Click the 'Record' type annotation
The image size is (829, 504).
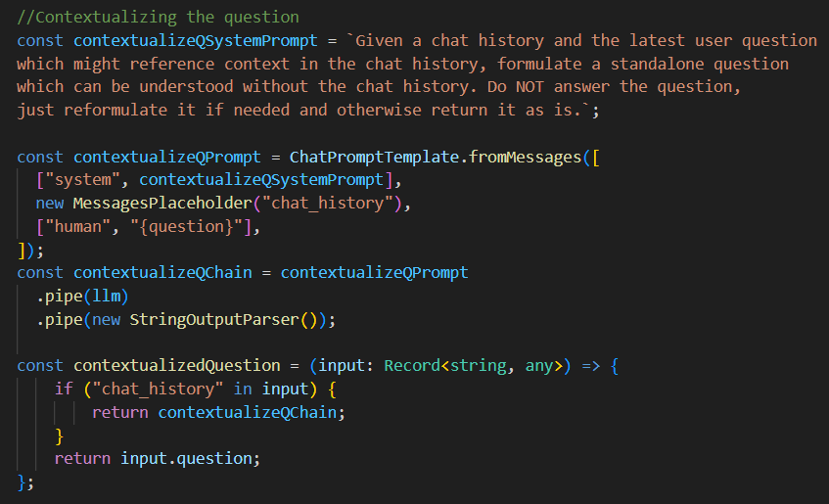tap(412, 365)
